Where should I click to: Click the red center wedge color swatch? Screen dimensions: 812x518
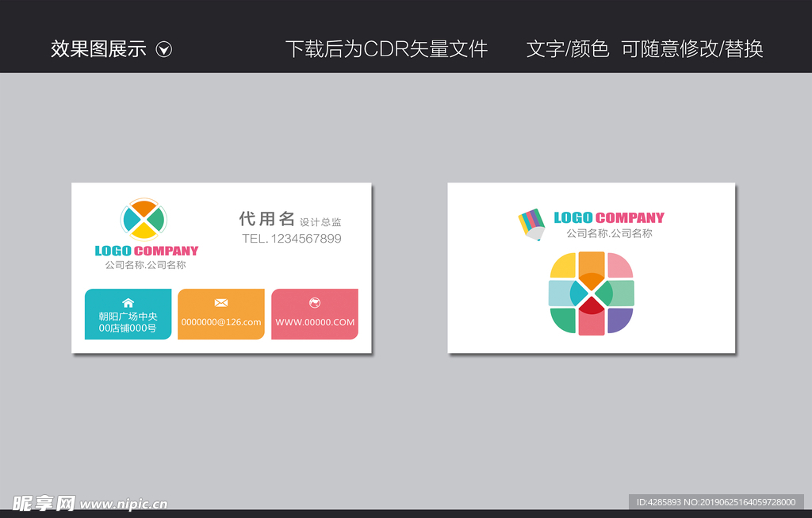coord(592,304)
